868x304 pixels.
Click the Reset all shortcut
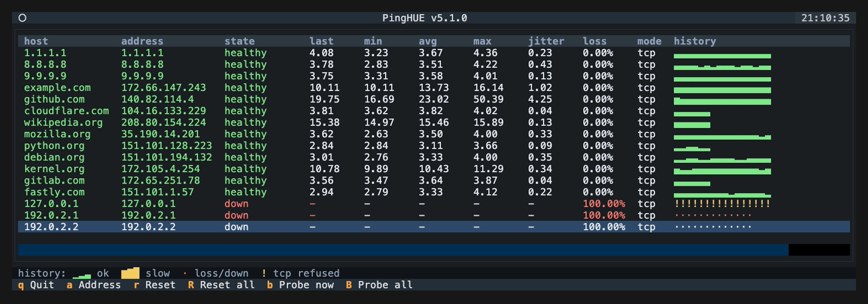[221, 285]
